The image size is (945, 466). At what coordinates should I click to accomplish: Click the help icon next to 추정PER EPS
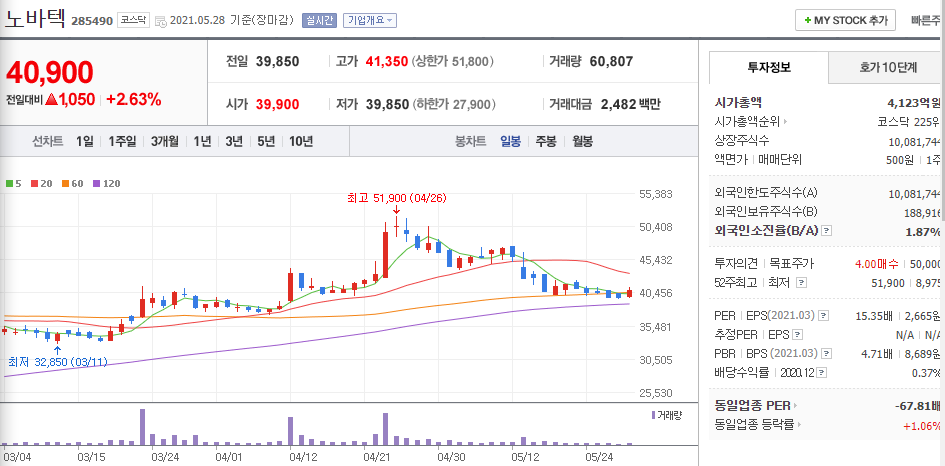797,334
